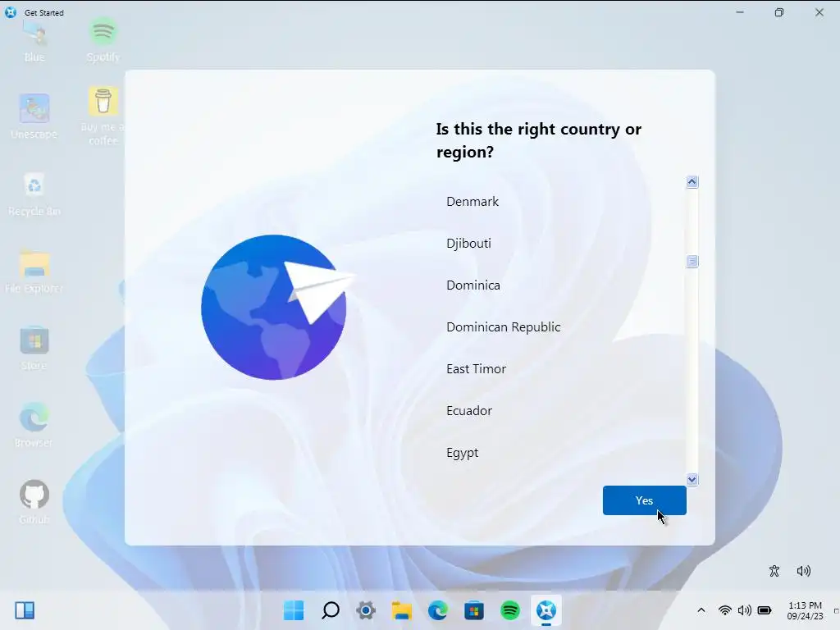Screen dimensions: 840x630
Task: Open the Spotify desktop shortcut
Action: [x=103, y=39]
